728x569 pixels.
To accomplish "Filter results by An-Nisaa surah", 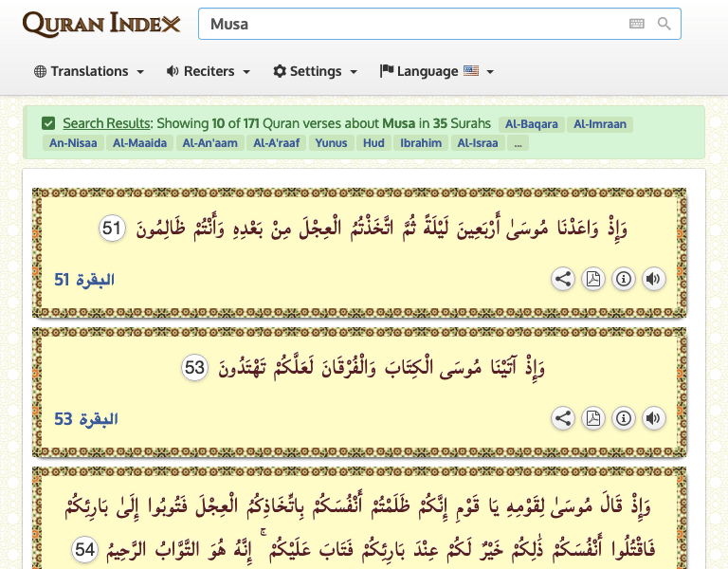I will pos(73,143).
